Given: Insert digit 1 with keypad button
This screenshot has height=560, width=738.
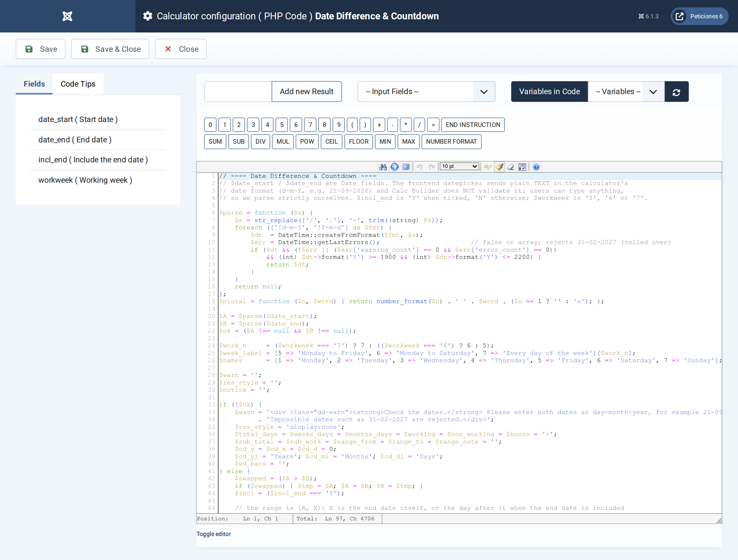Looking at the screenshot, I should (225, 125).
